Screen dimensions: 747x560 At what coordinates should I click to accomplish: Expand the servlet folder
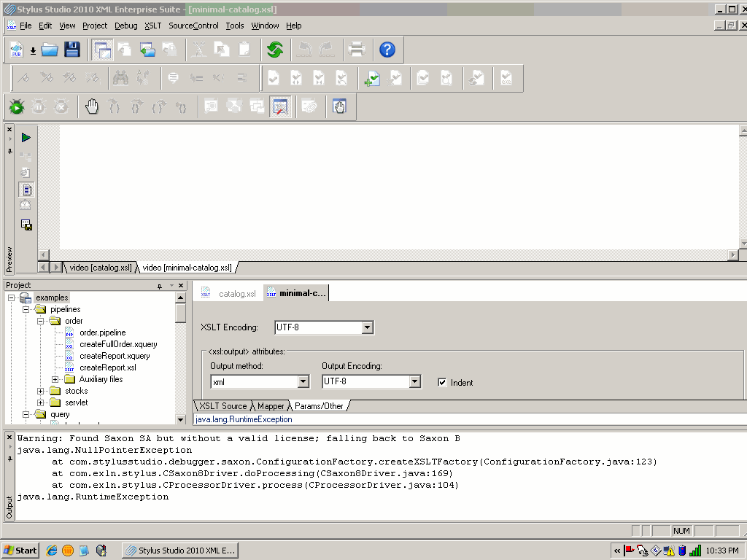point(41,402)
